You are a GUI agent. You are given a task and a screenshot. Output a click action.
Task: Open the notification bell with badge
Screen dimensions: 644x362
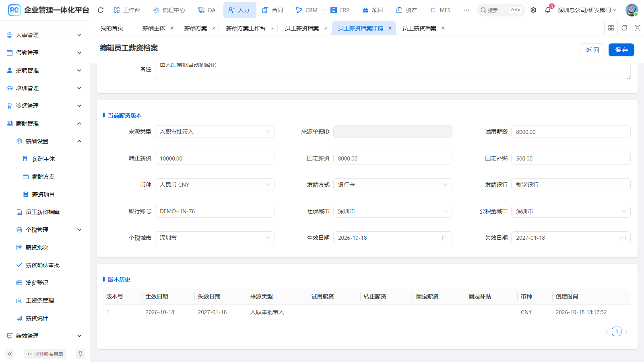coord(548,10)
